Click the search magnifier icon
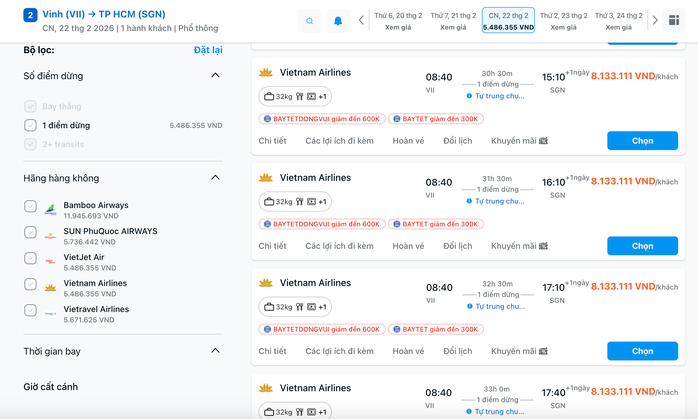The height and width of the screenshot is (419, 698). [x=310, y=21]
